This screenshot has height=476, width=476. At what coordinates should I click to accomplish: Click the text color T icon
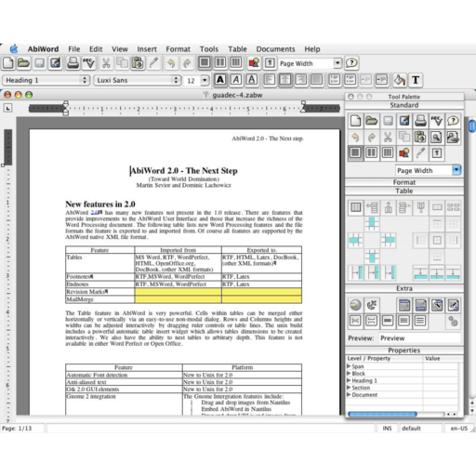point(416,80)
